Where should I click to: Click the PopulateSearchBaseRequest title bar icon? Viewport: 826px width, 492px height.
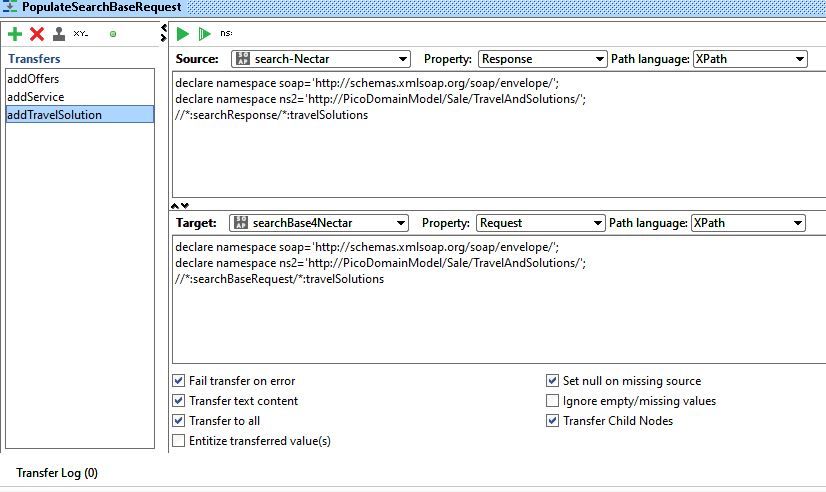9,7
